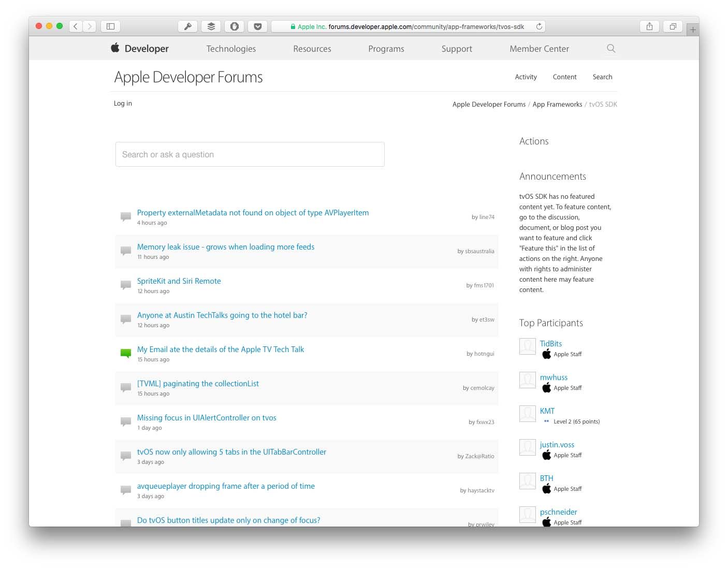Open justin.voss participant profile
The height and width of the screenshot is (568, 728).
[x=557, y=445]
